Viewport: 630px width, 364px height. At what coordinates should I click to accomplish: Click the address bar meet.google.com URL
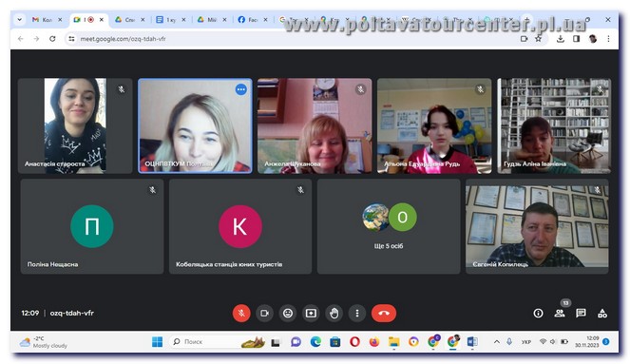tap(123, 39)
